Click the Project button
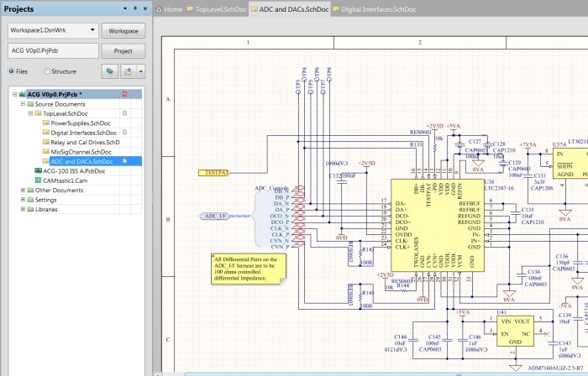 pos(123,51)
